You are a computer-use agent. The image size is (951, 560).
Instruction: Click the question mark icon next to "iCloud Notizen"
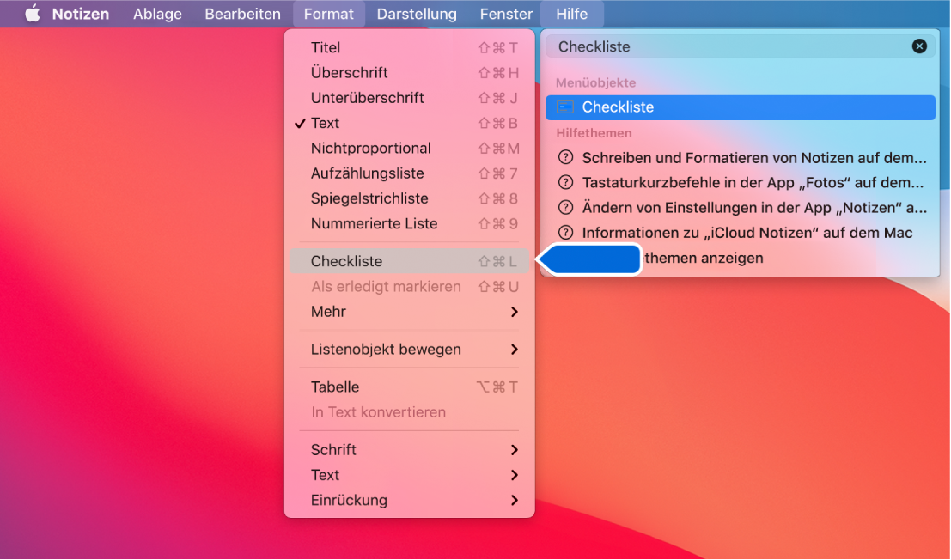[566, 232]
